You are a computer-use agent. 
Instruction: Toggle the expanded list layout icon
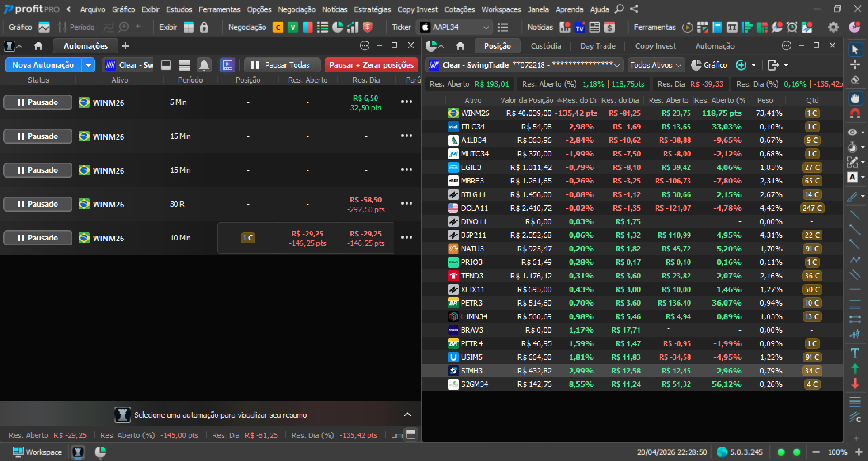tap(184, 65)
